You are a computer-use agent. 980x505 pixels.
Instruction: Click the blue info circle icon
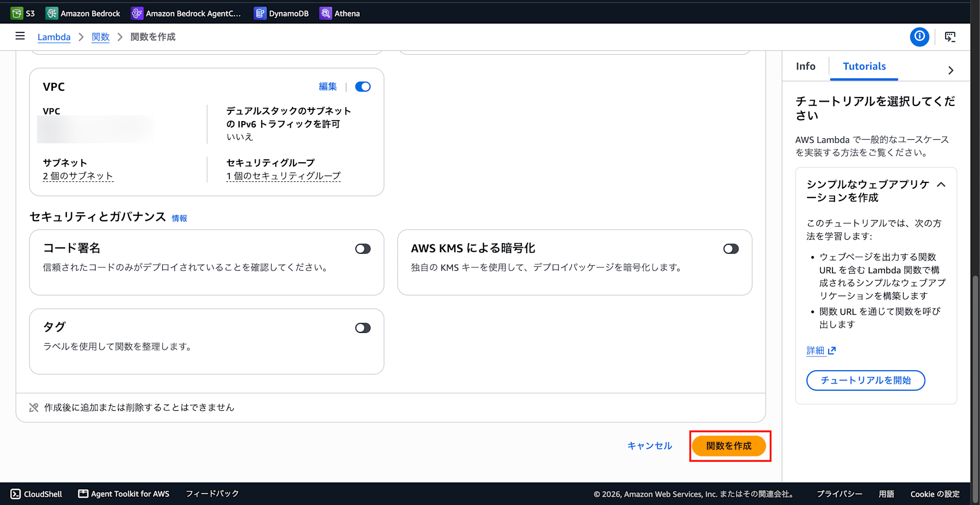coord(920,37)
